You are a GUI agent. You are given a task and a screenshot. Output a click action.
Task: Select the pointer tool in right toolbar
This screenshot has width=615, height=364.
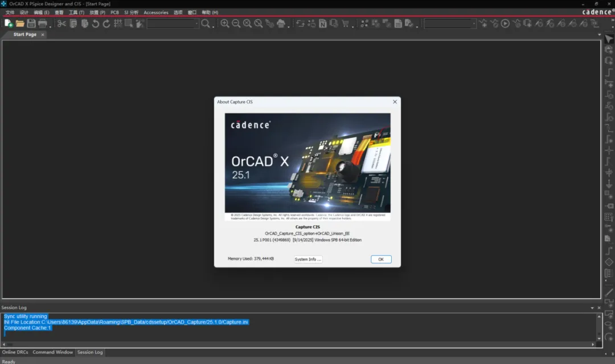point(609,39)
